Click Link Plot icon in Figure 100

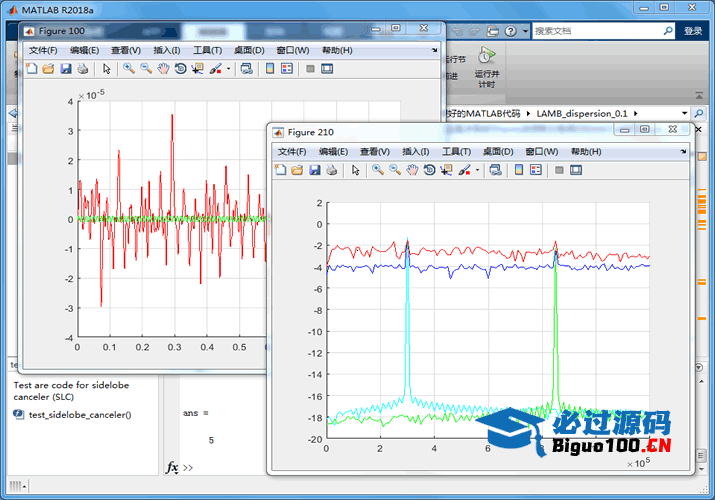(247, 69)
